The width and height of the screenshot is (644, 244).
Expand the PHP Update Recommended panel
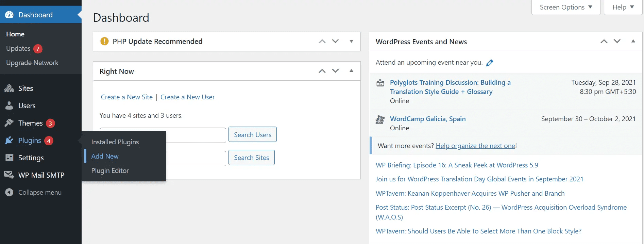click(x=352, y=41)
